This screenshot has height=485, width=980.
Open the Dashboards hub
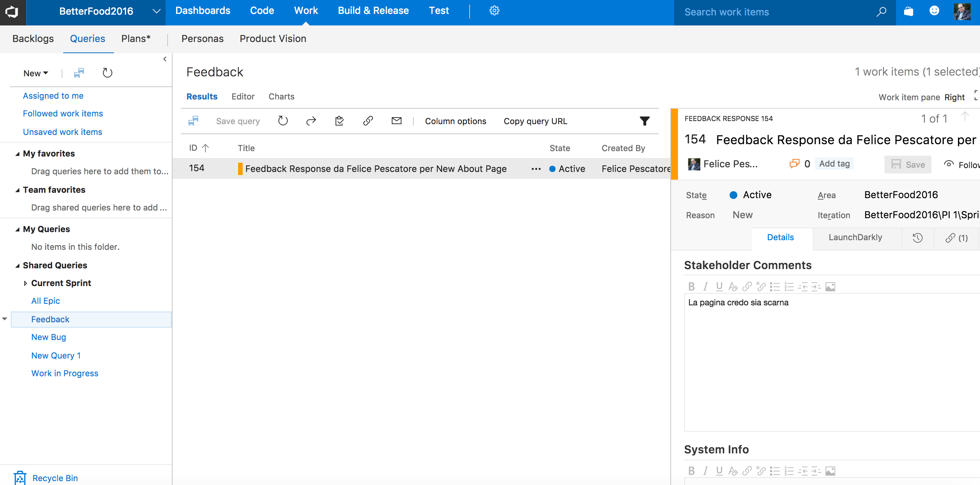(203, 11)
